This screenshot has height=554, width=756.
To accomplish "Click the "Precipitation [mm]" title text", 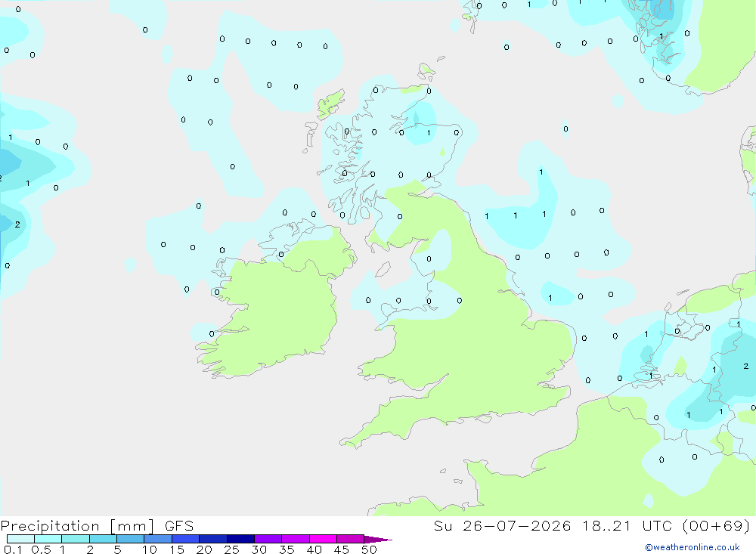I will [78, 526].
